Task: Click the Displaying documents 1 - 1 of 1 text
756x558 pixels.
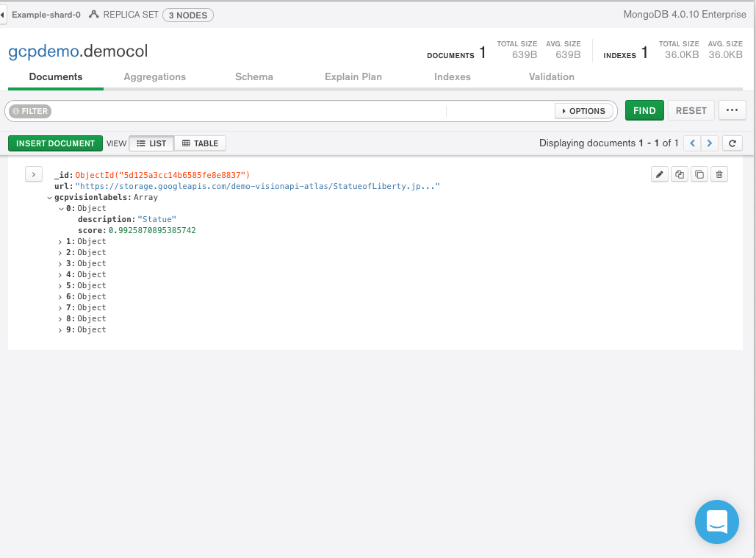Action: click(x=608, y=143)
